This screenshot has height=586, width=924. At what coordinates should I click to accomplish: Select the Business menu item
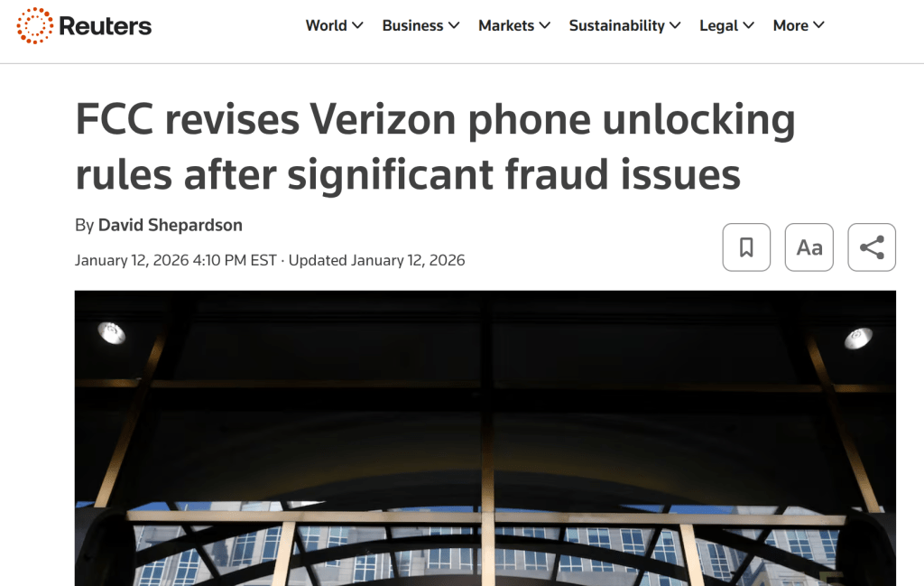(413, 25)
